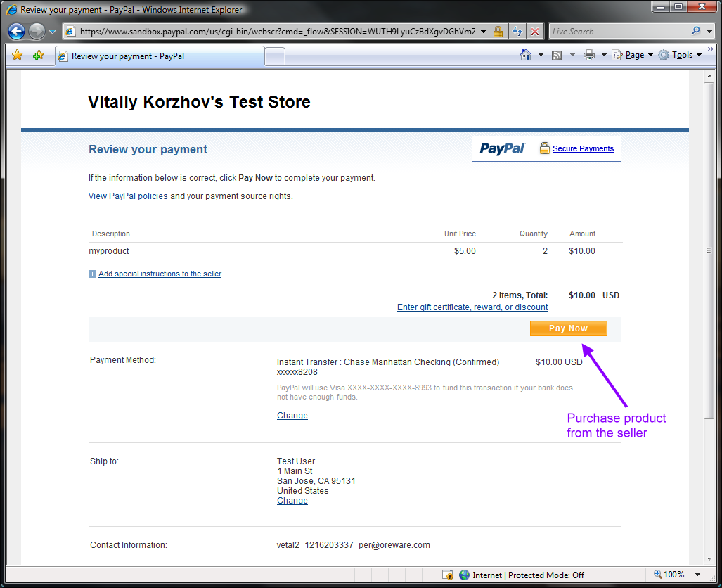Click the Internet | Protected Mode: Off status text
This screenshot has width=722, height=588.
528,575
